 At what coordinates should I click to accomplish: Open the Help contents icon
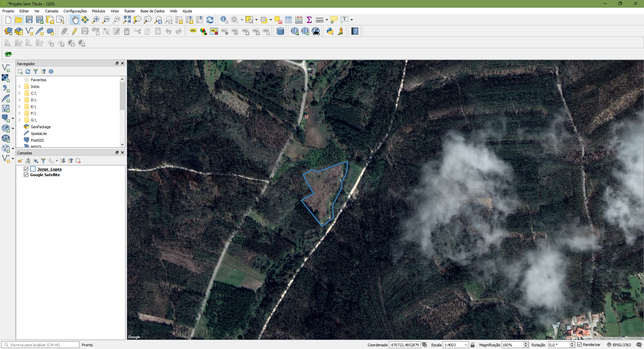(x=355, y=32)
